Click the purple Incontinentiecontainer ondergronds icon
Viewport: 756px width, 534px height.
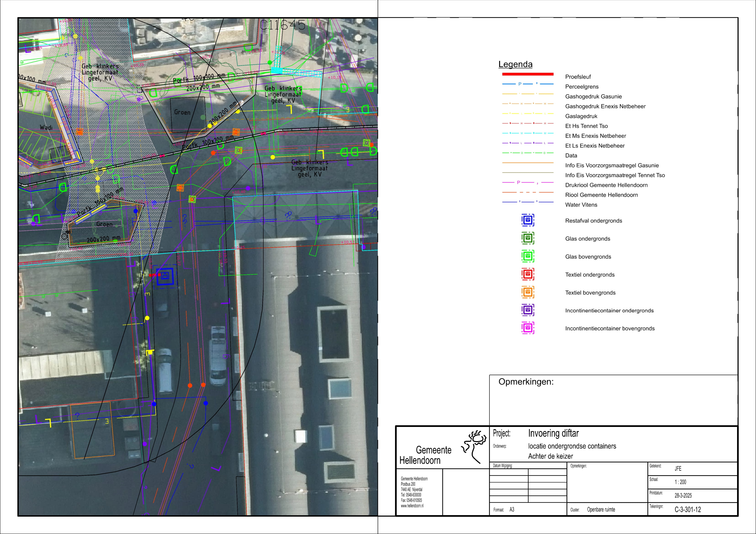coord(527,310)
